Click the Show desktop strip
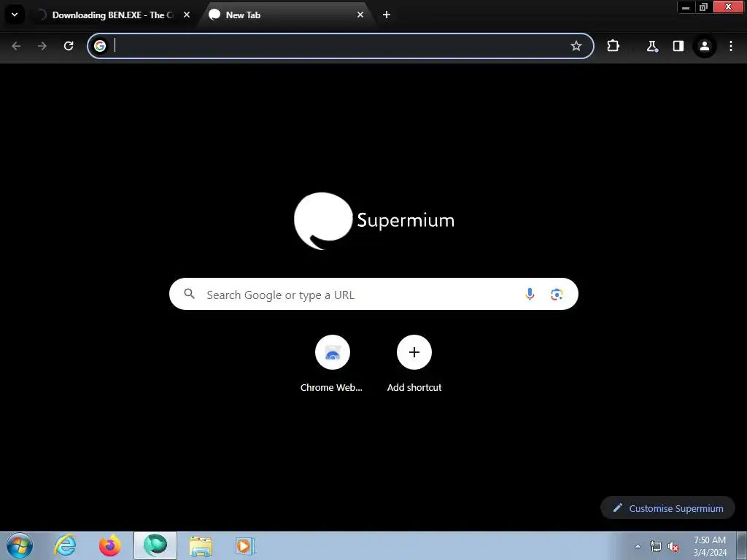The image size is (747, 560). pyautogui.click(x=741, y=545)
